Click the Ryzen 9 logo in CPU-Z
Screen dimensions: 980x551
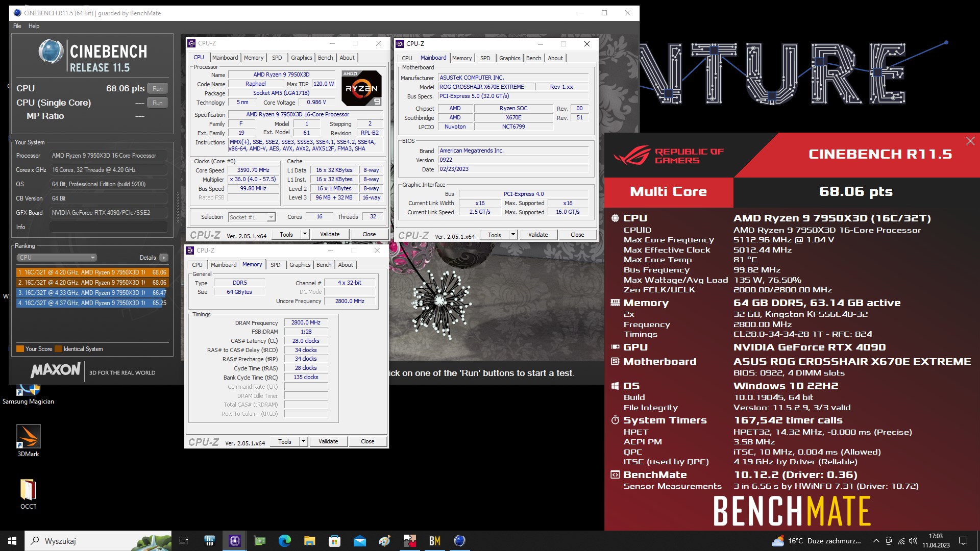pyautogui.click(x=361, y=88)
